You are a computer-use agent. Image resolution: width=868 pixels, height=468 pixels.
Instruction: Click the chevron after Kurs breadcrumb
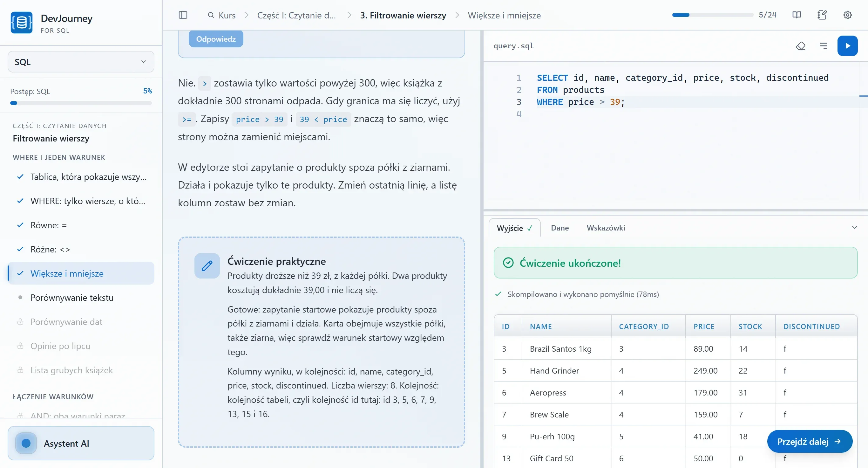click(246, 15)
